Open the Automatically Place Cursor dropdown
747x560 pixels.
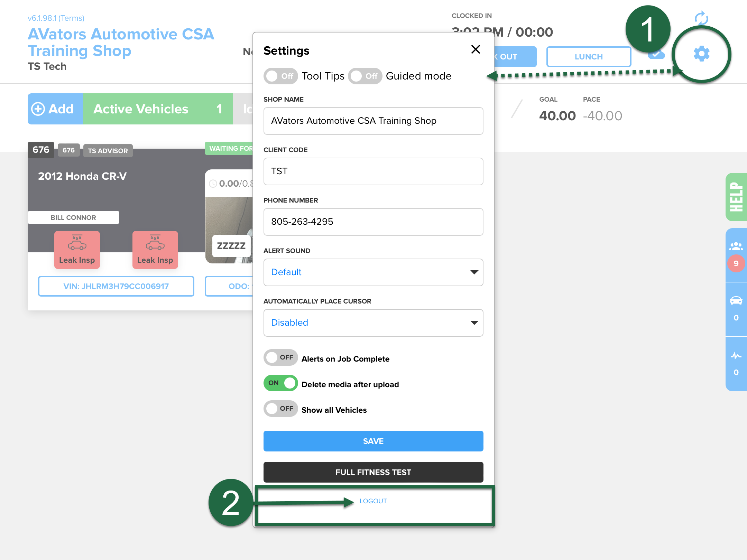tap(373, 323)
